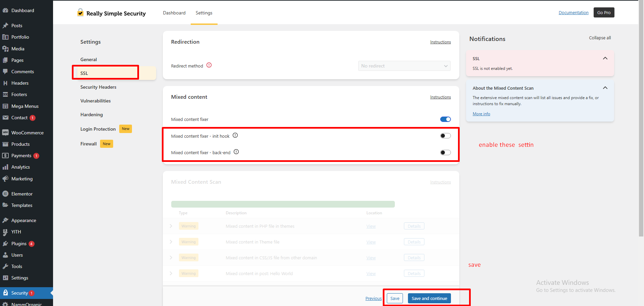Click More info link
The height and width of the screenshot is (306, 644).
coord(481,114)
